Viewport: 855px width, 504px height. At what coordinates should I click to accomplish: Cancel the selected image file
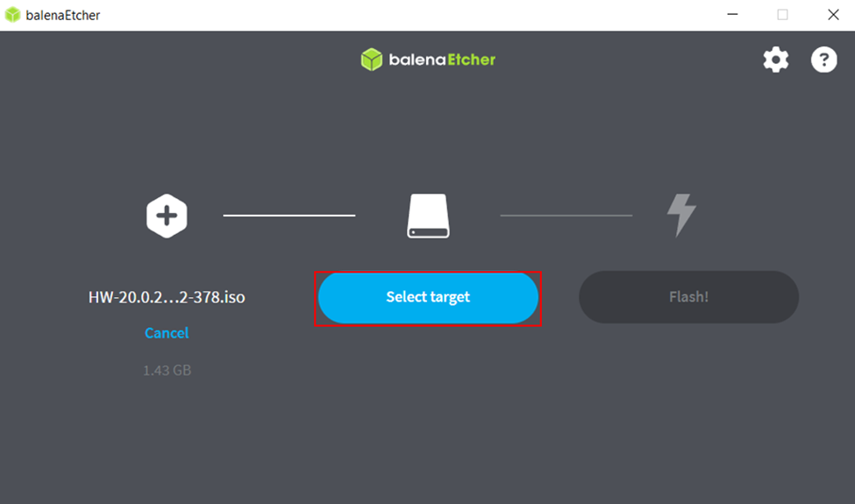coord(167,333)
